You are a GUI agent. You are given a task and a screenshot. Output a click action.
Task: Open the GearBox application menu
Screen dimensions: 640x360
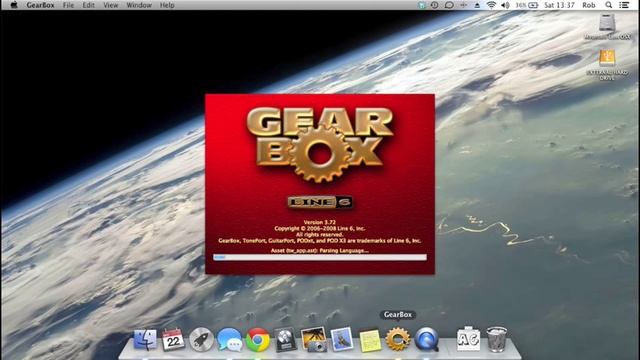(x=40, y=5)
